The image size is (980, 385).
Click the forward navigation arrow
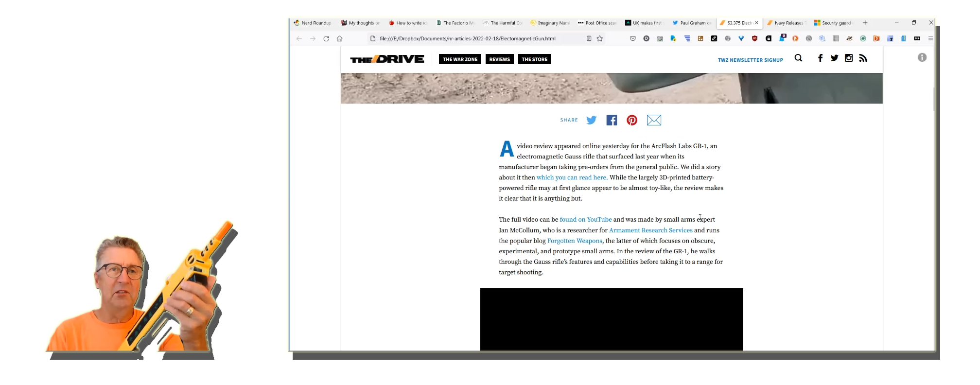[313, 38]
